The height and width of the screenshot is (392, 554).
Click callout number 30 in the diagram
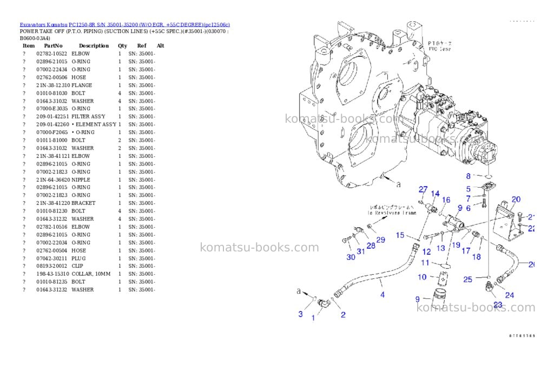click(351, 257)
